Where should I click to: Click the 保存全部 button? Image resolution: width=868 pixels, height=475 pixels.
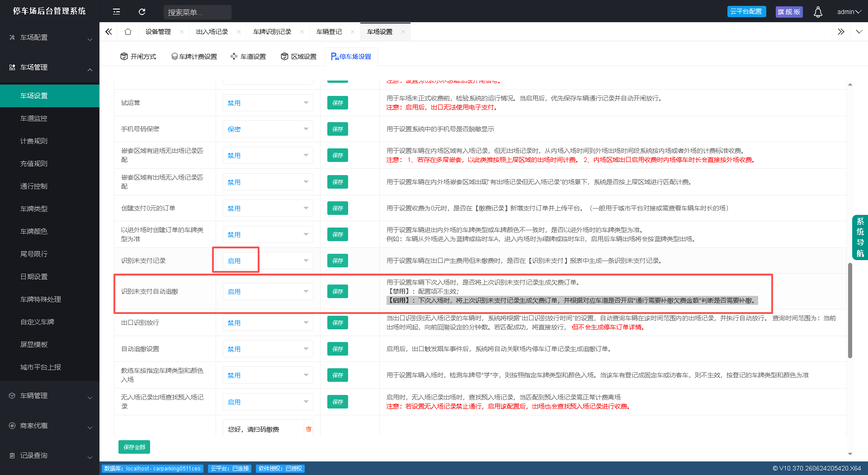coord(134,447)
